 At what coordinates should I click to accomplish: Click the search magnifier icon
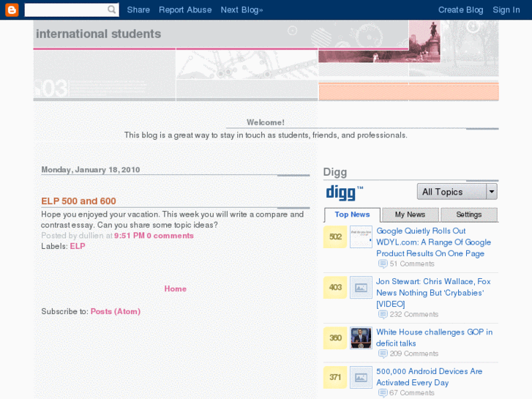112,10
